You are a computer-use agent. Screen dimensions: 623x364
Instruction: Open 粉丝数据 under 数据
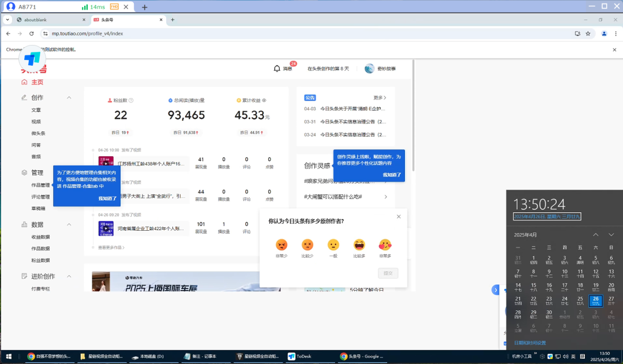[40, 260]
